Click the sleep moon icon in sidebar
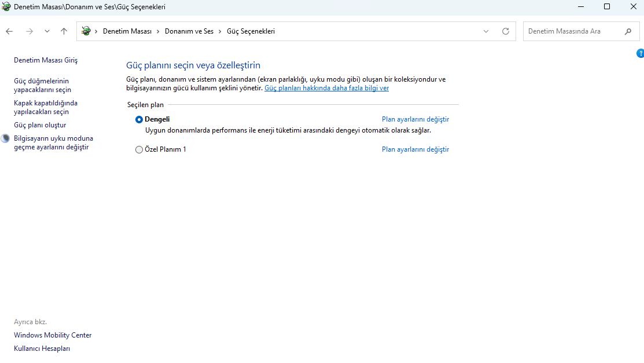644x363 pixels. 6,139
